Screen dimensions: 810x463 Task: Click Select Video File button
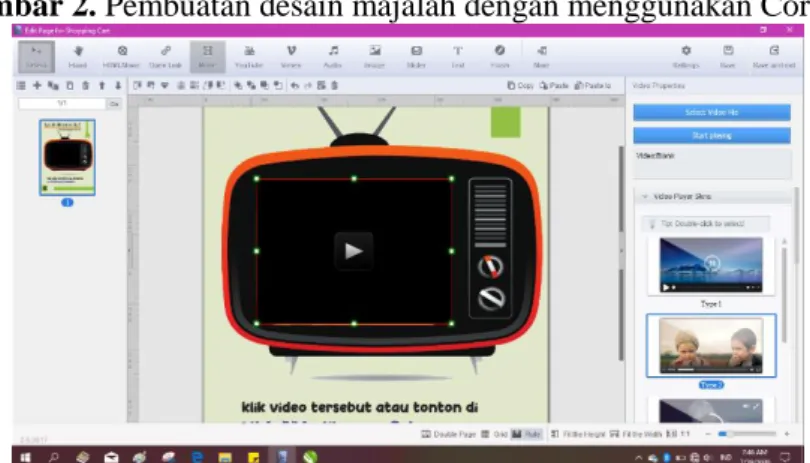pyautogui.click(x=712, y=112)
